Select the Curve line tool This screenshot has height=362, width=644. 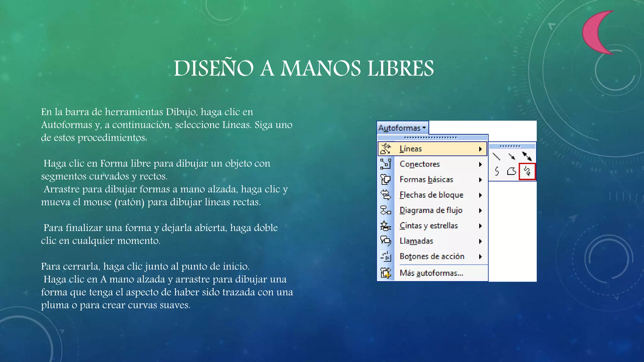point(497,171)
